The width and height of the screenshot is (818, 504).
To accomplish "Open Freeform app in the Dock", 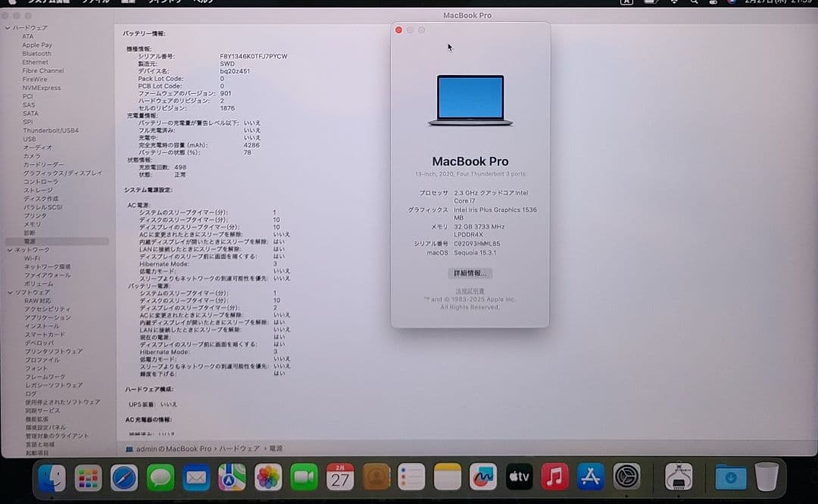I will click(x=483, y=478).
